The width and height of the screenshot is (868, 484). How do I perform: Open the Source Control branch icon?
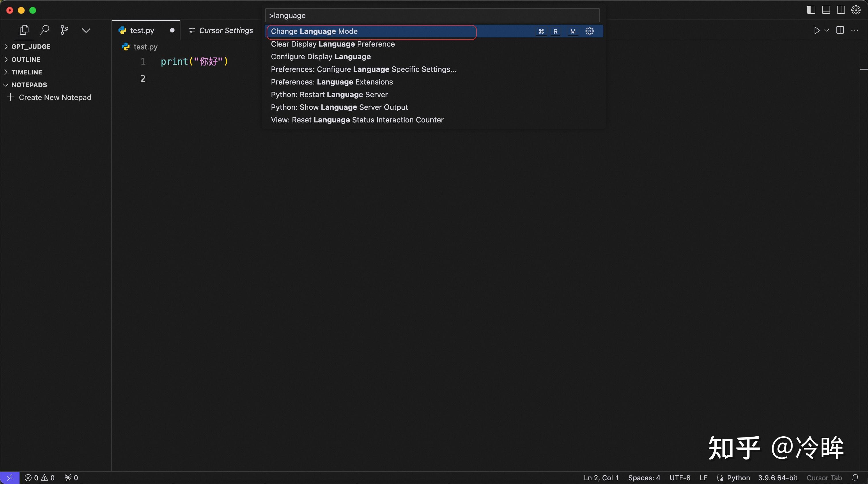[x=64, y=30]
